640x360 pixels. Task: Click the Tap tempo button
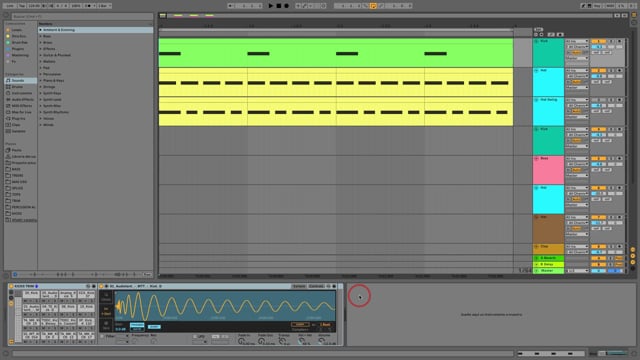tap(22, 6)
